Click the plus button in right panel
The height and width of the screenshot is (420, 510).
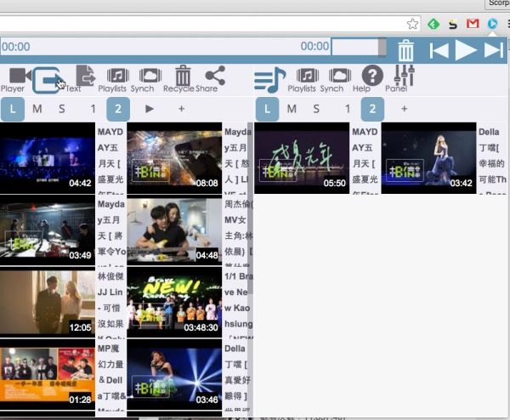pyautogui.click(x=404, y=109)
